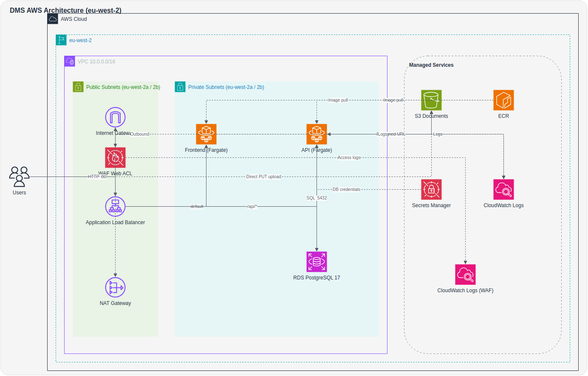Click the AWS Cloud label text
This screenshot has width=588, height=376.
click(74, 19)
